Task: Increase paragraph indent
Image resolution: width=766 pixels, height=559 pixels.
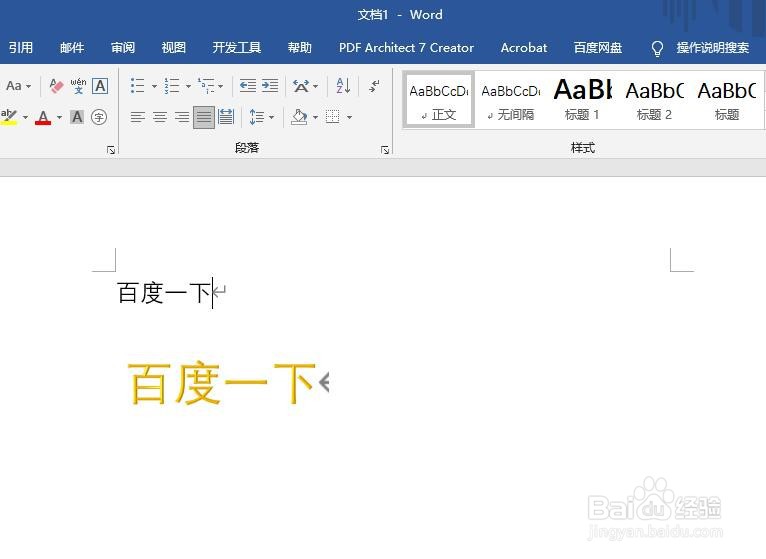Action: [270, 86]
